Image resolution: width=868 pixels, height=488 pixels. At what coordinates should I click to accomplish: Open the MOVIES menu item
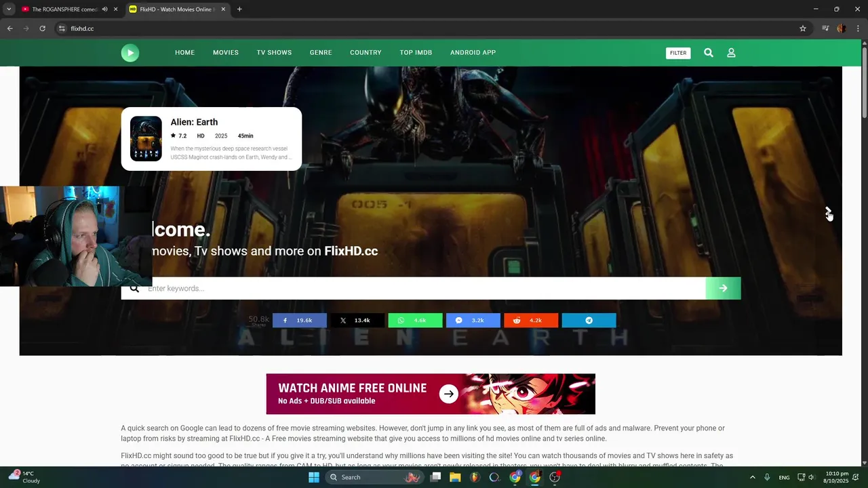coord(226,53)
